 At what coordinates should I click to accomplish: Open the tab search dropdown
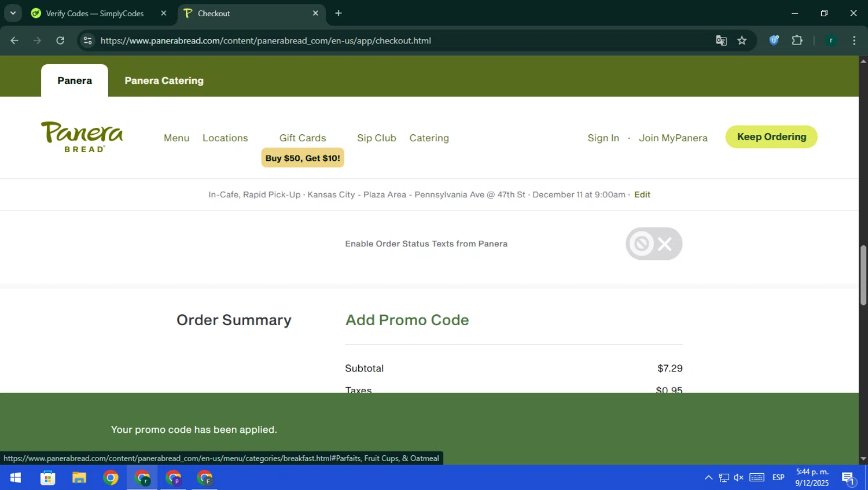13,13
